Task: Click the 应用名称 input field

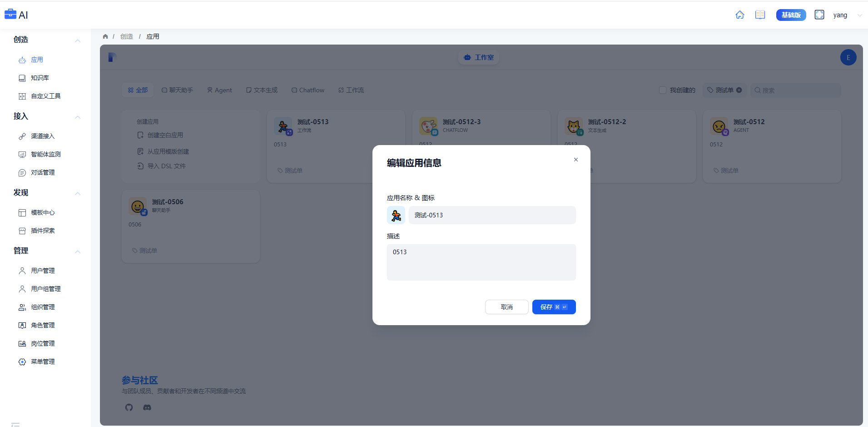Action: (x=492, y=215)
